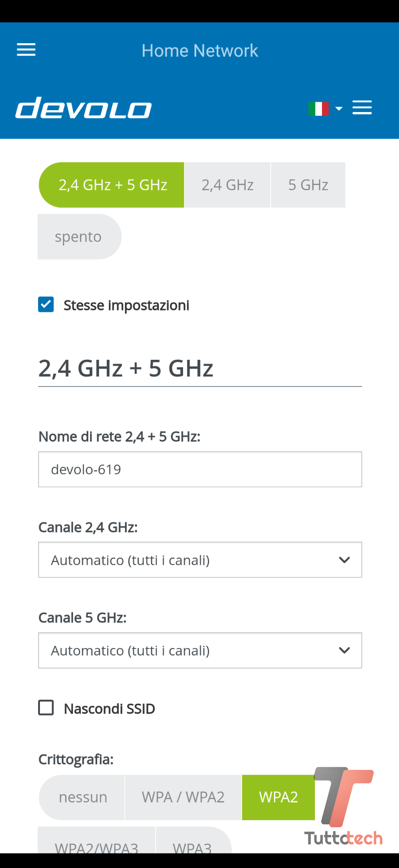Open the app hamburger menu at top left

(26, 50)
